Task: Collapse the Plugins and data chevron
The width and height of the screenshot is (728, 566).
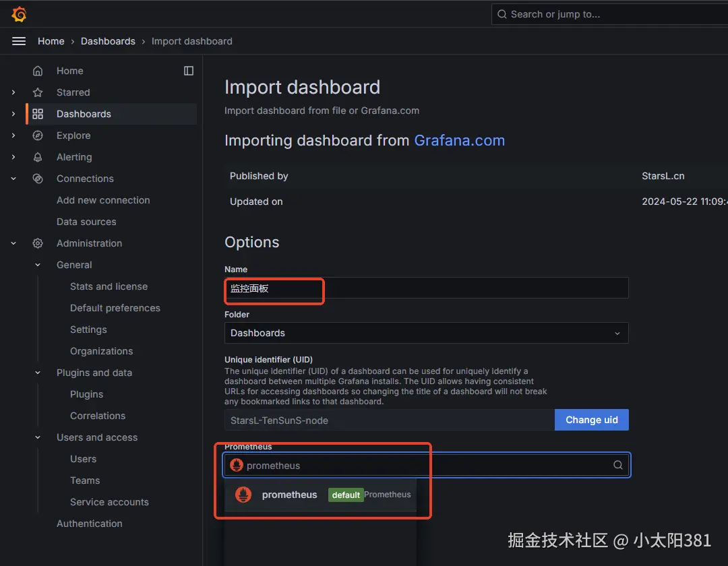Action: 38,373
